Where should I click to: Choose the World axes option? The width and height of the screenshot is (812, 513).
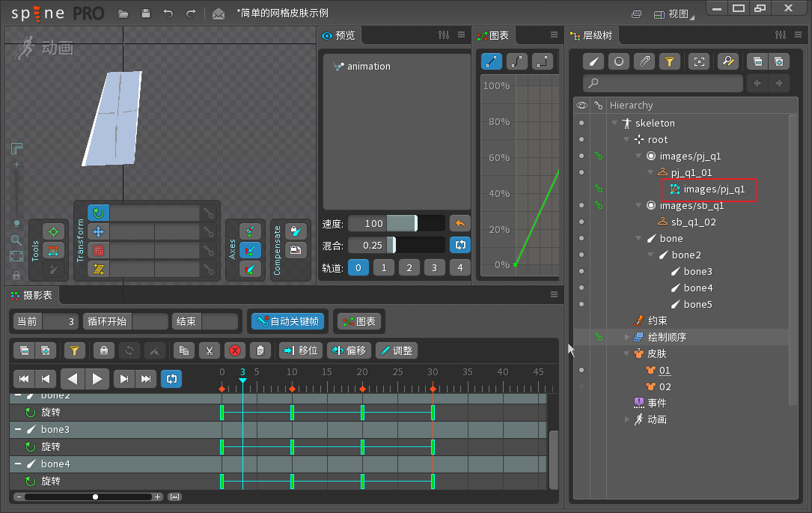coord(250,270)
